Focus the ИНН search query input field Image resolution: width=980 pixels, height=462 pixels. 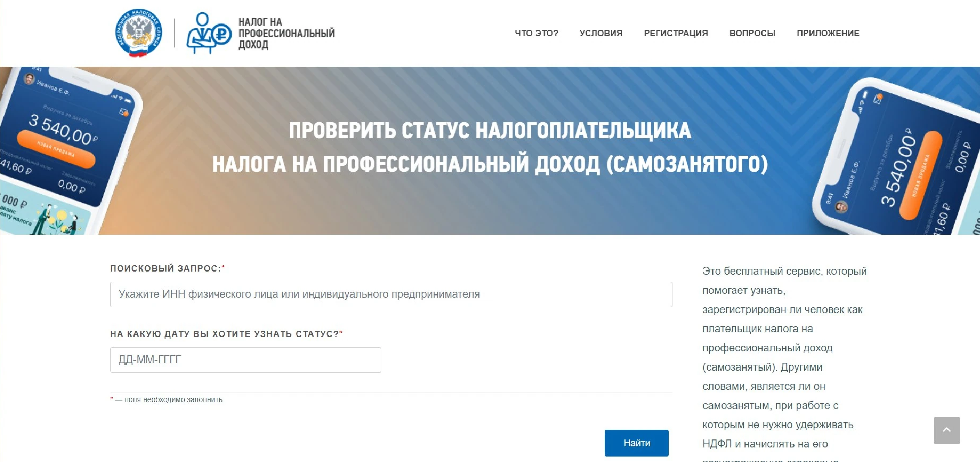391,294
